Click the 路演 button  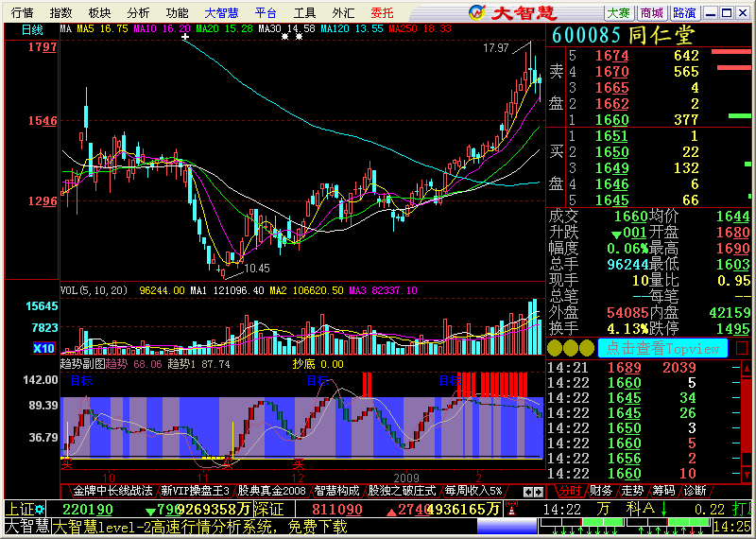click(684, 12)
